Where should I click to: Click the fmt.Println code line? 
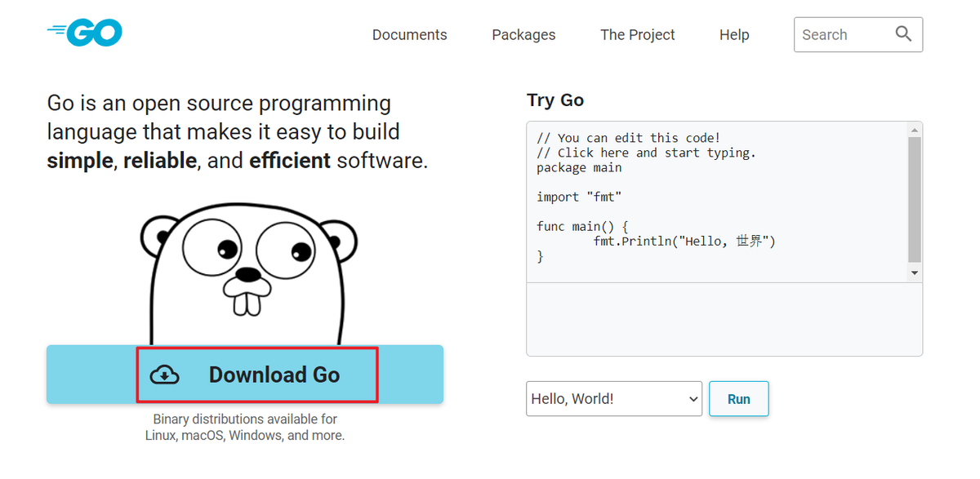click(x=684, y=242)
